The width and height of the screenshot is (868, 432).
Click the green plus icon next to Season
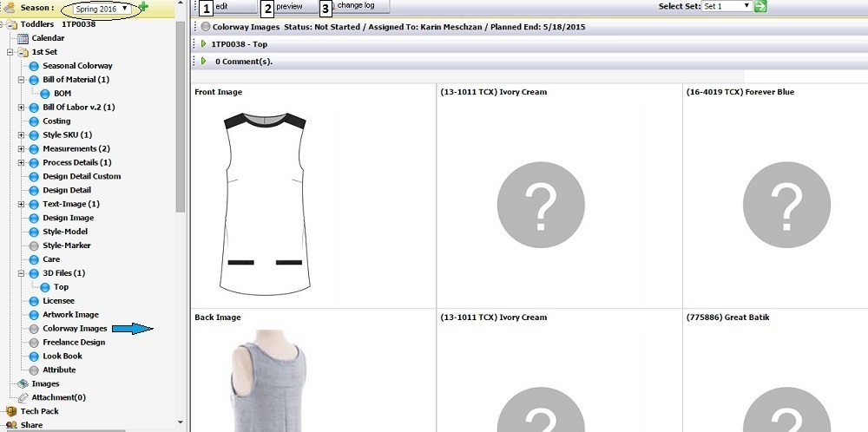[x=143, y=7]
